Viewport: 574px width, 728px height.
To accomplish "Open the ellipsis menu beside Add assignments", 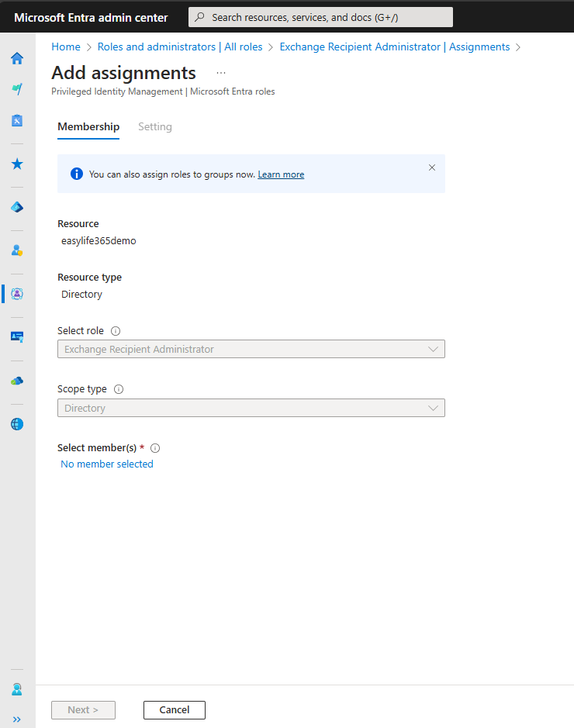I will pos(221,73).
